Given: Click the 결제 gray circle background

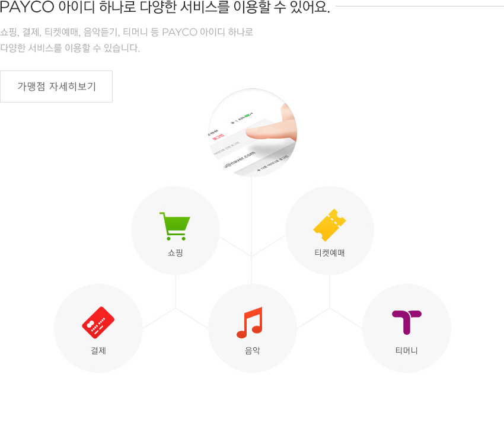Looking at the screenshot, I should point(98,328).
